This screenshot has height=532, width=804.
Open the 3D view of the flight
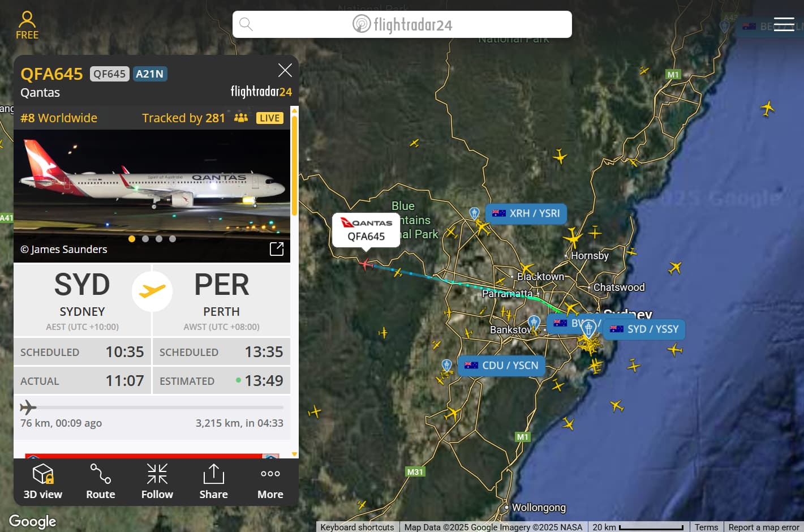[43, 482]
